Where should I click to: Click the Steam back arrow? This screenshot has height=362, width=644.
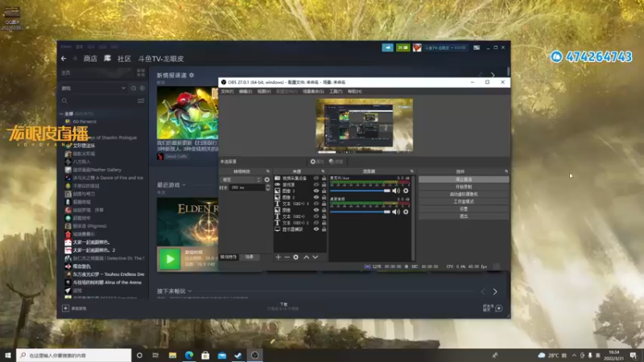click(64, 59)
